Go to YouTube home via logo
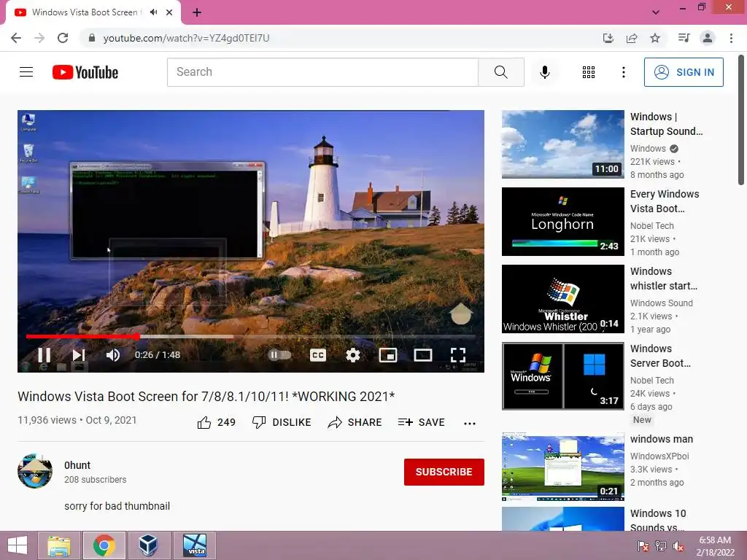747x560 pixels. coord(85,72)
